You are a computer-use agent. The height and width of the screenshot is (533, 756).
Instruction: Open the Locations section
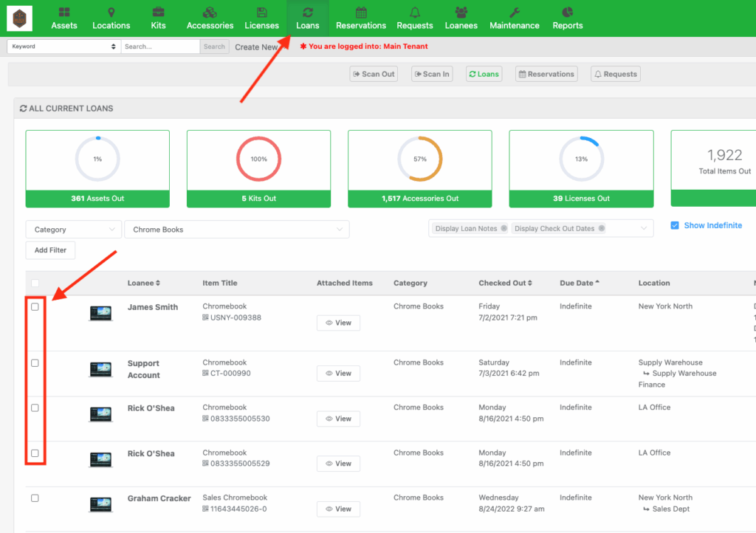[111, 18]
